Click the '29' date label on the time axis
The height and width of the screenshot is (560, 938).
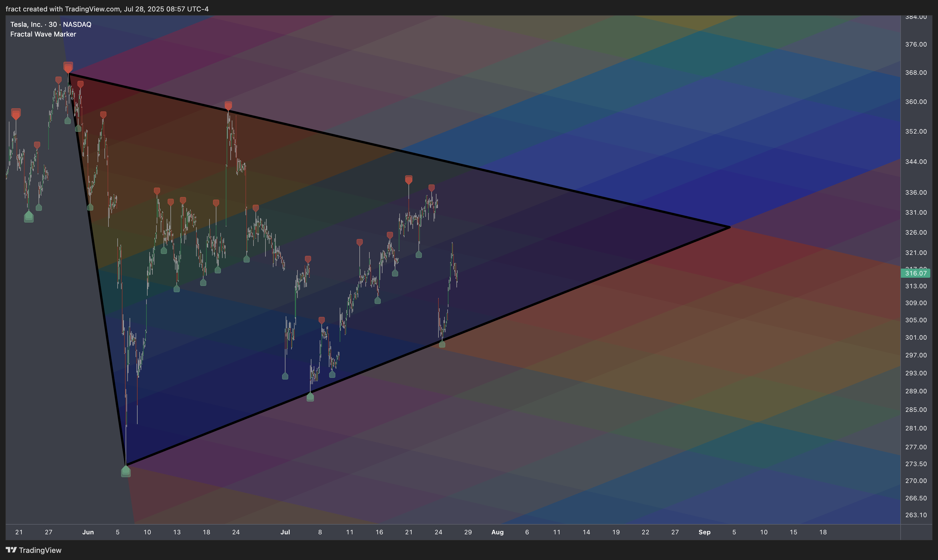pos(468,532)
